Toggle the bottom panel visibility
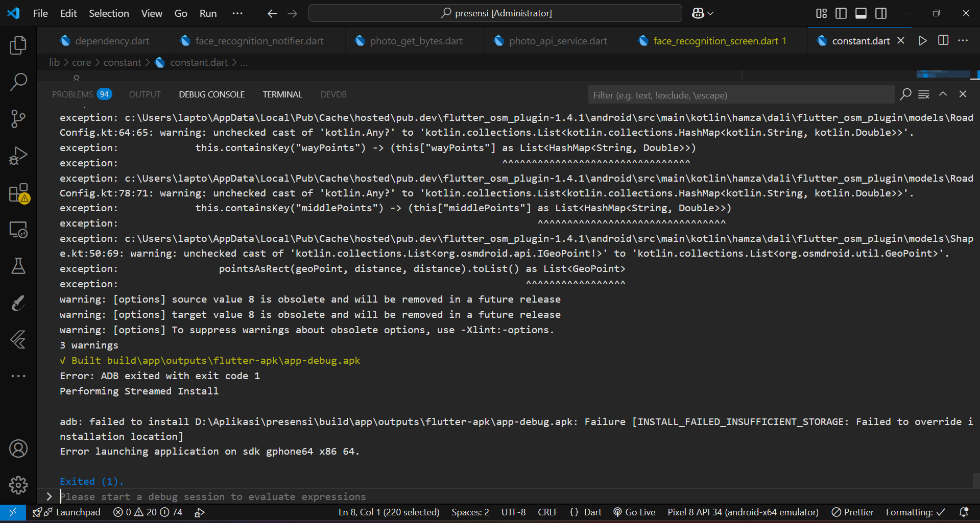Screen dimensions: 980x523 [861, 13]
